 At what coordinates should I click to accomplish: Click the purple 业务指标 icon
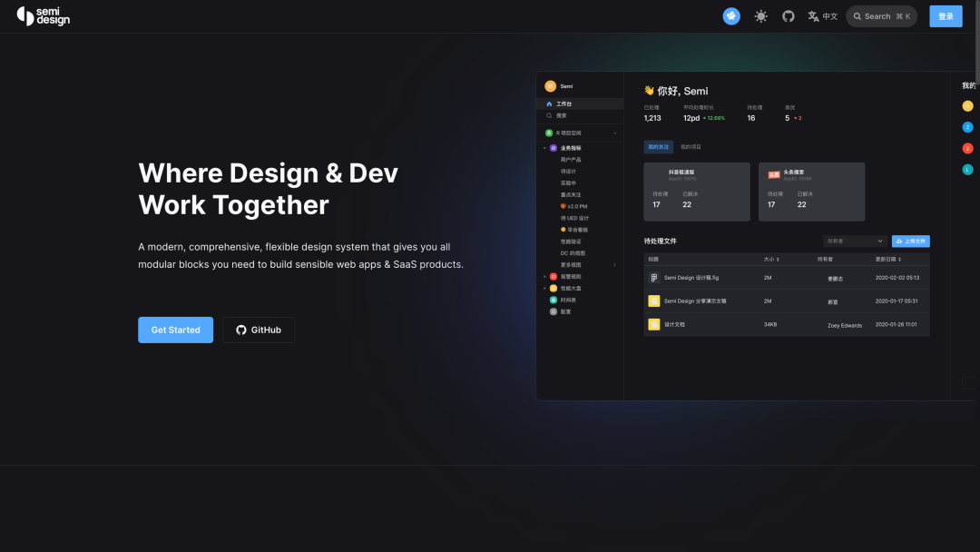554,148
